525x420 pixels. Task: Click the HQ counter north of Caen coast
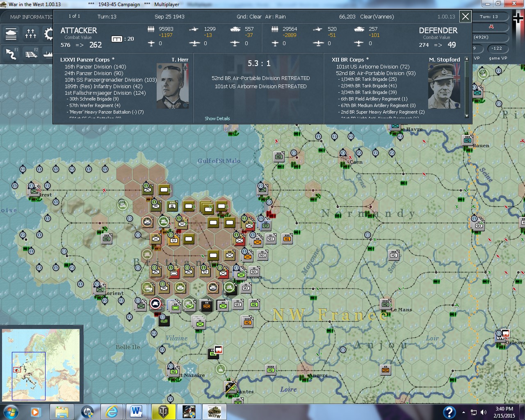[x=279, y=157]
